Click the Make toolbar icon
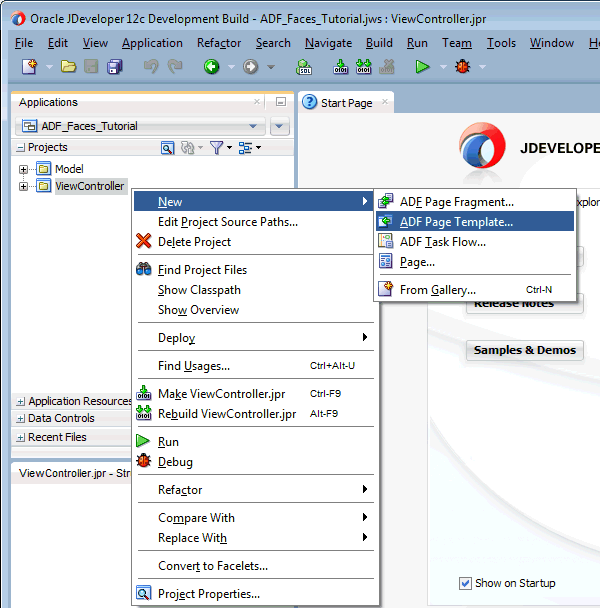This screenshot has height=608, width=600. pyautogui.click(x=341, y=67)
